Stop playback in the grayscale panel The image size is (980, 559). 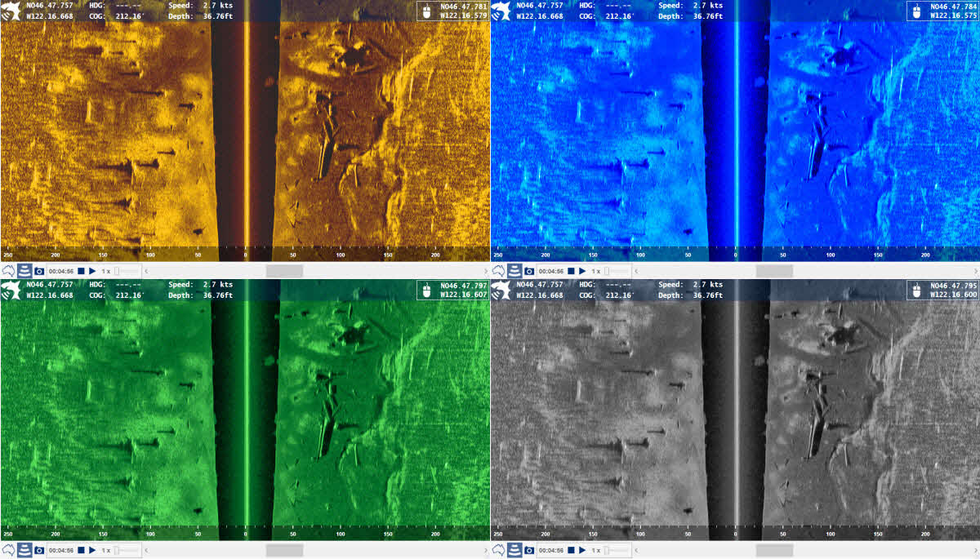click(x=571, y=550)
